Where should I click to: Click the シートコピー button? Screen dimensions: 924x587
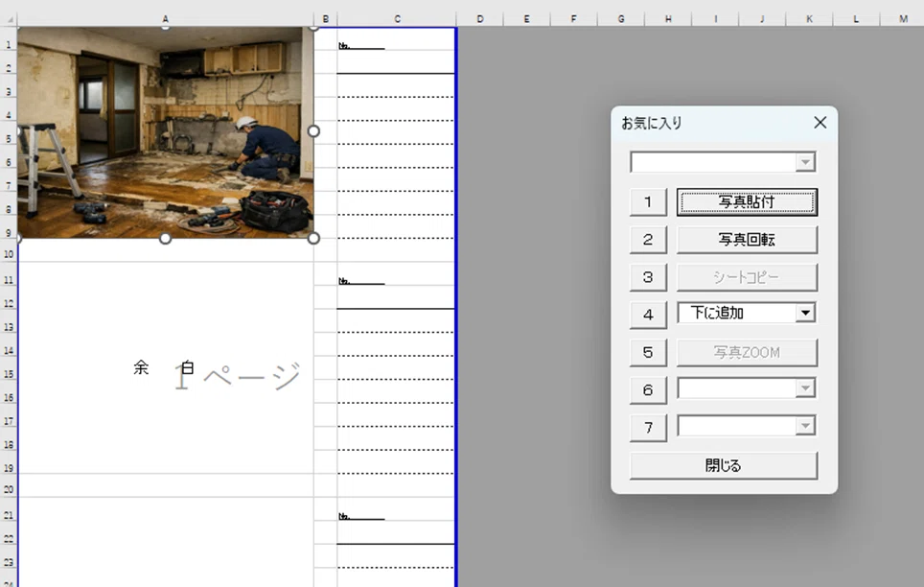pos(747,277)
